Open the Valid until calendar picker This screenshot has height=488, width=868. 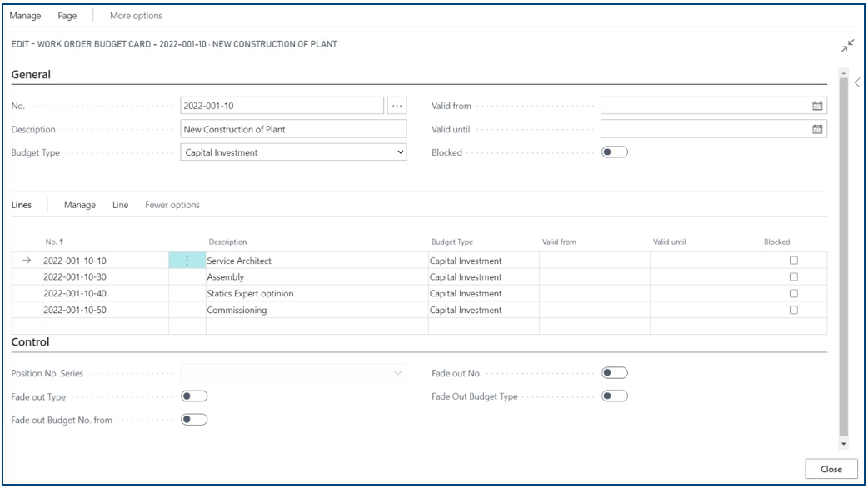point(817,129)
